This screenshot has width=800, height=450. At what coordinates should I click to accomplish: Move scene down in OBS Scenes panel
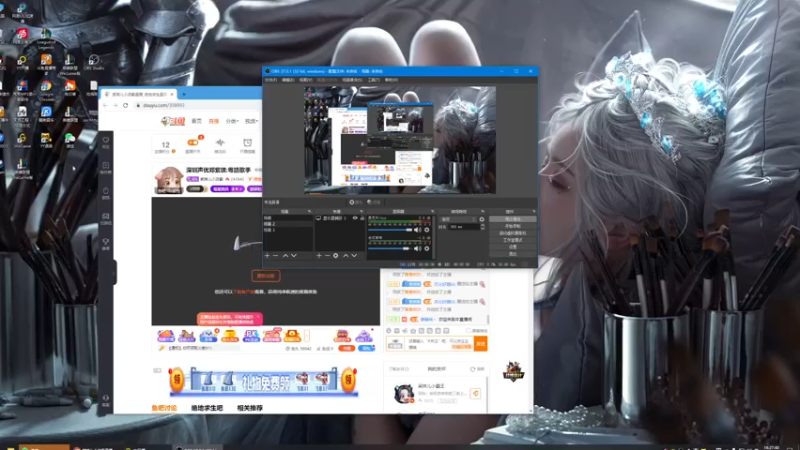coord(294,255)
